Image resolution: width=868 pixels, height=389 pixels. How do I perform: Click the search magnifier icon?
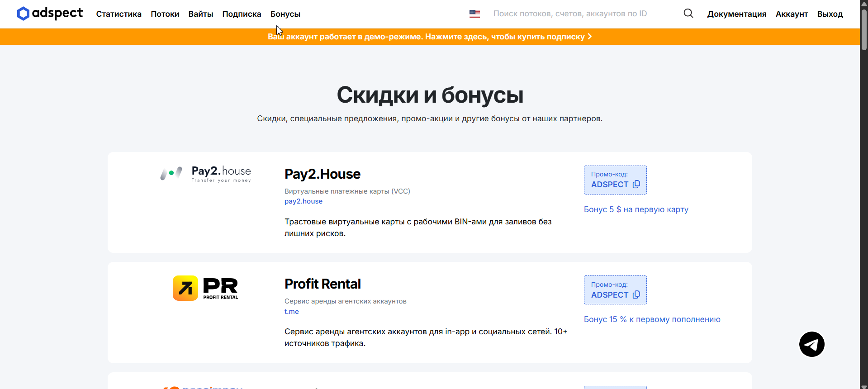tap(688, 14)
